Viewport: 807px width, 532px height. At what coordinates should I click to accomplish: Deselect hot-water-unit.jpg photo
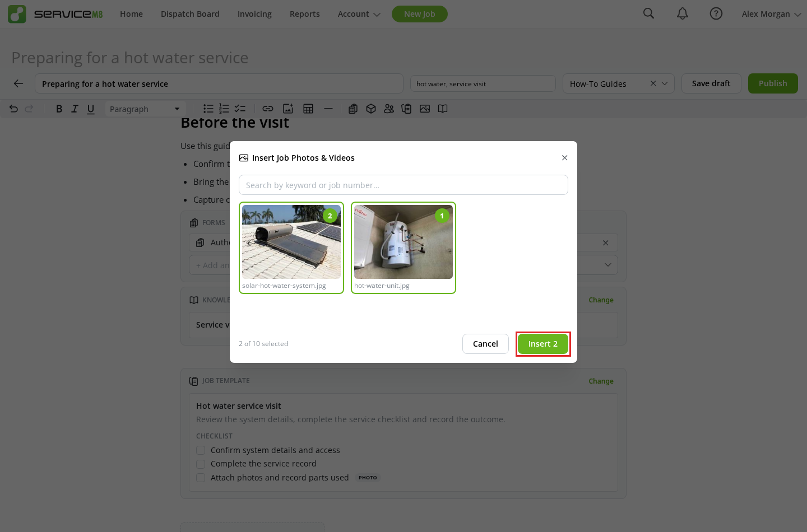[x=403, y=248]
